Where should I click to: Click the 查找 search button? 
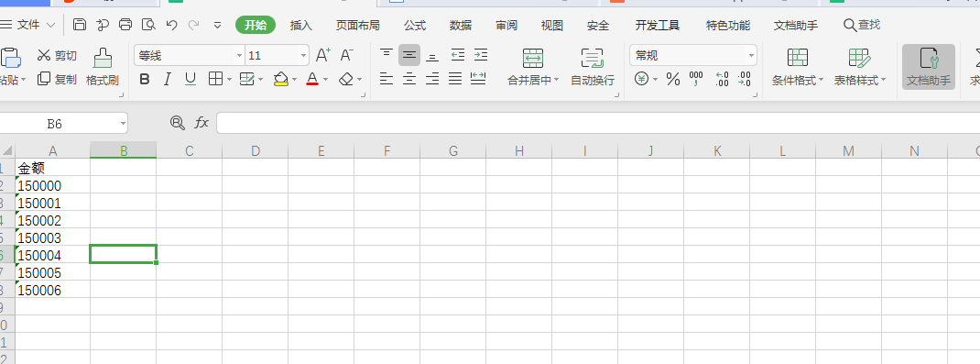(862, 25)
